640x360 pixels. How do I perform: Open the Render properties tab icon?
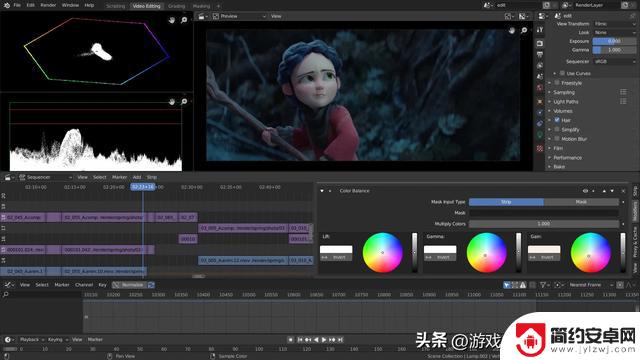click(x=540, y=43)
